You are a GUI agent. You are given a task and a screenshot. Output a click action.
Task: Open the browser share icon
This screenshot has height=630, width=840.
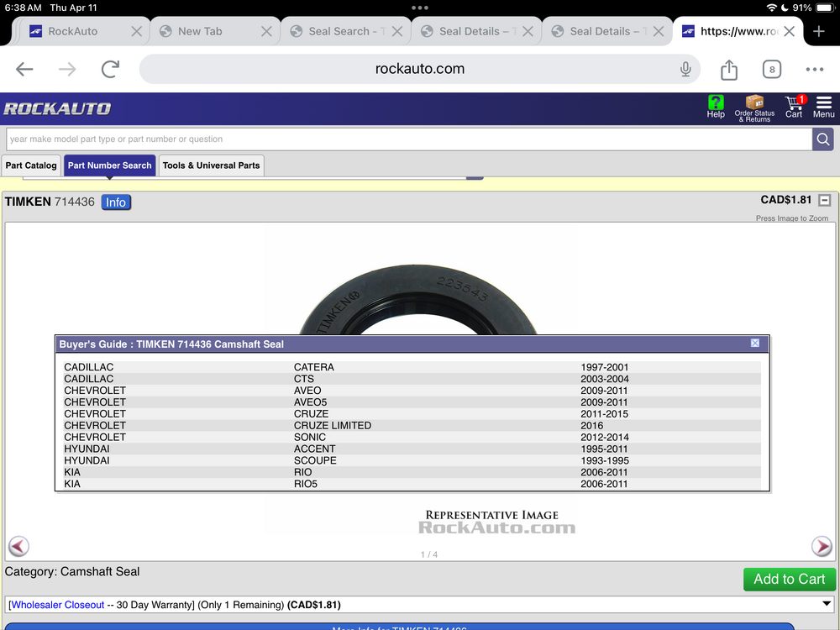pyautogui.click(x=728, y=69)
